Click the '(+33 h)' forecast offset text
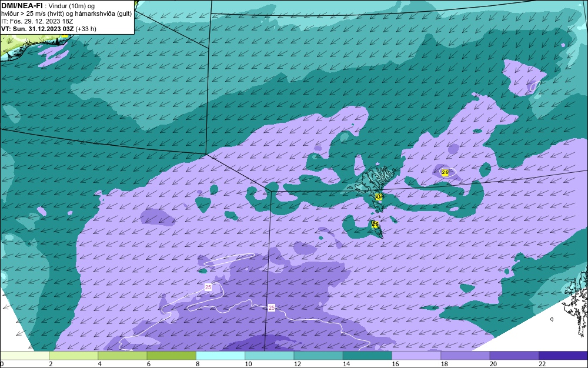The height and width of the screenshot is (368, 588). tap(86, 29)
